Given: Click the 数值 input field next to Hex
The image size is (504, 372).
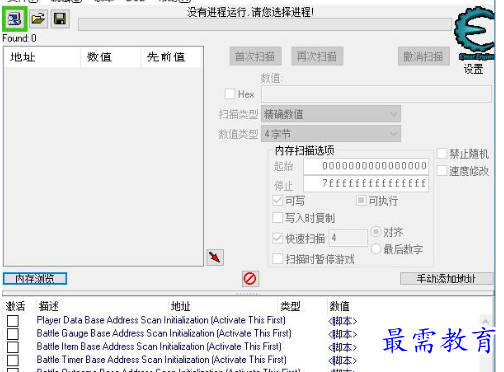Looking at the screenshot, I should click(376, 94).
